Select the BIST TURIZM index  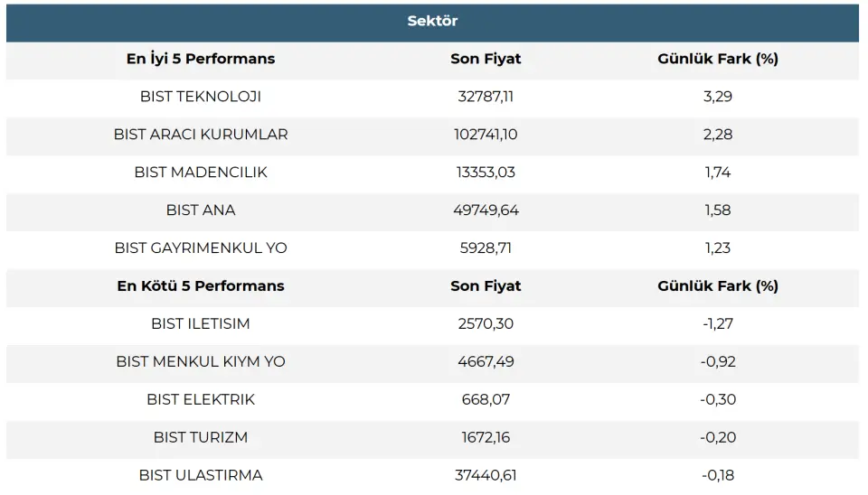201,438
